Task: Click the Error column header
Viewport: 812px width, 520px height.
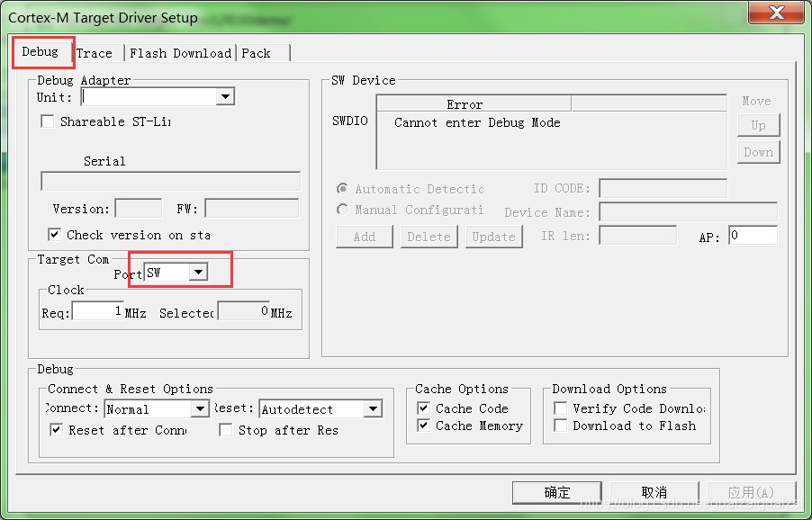Action: (474, 104)
